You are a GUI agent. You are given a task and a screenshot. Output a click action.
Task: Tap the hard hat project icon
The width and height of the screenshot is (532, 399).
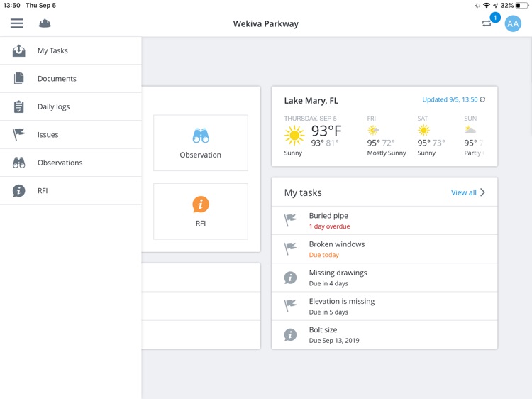[45, 23]
